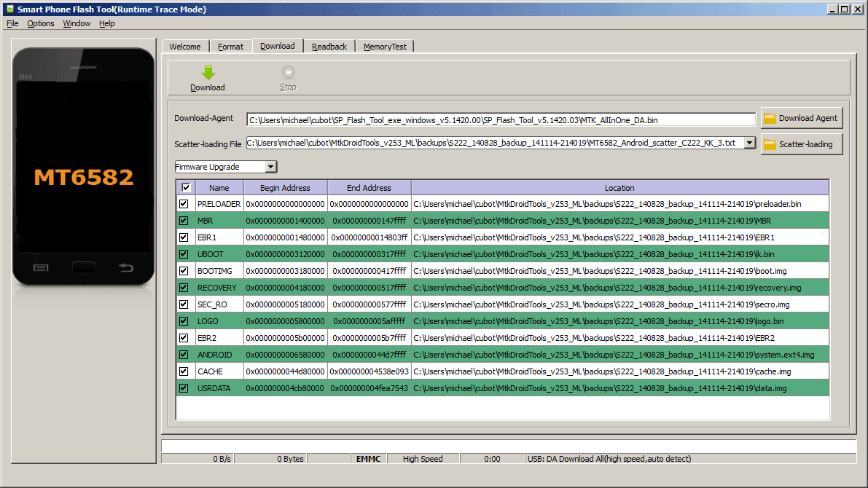Click the End Address column header
868x488 pixels.
tap(369, 188)
